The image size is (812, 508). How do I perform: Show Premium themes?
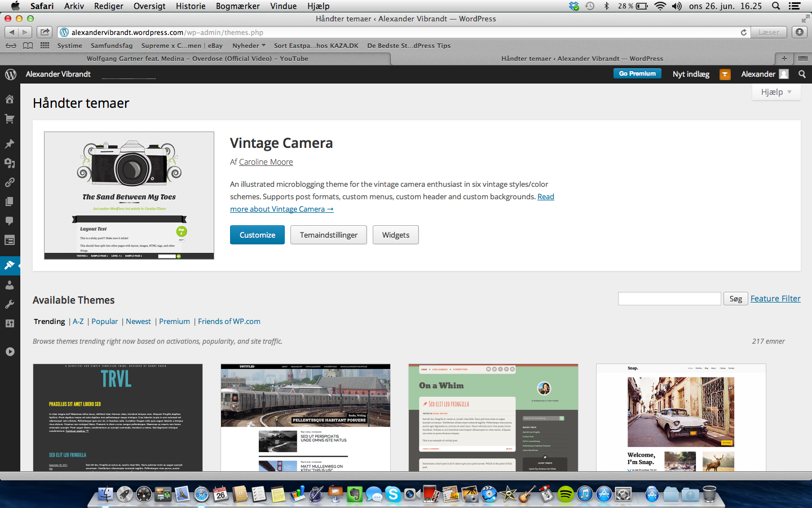174,321
